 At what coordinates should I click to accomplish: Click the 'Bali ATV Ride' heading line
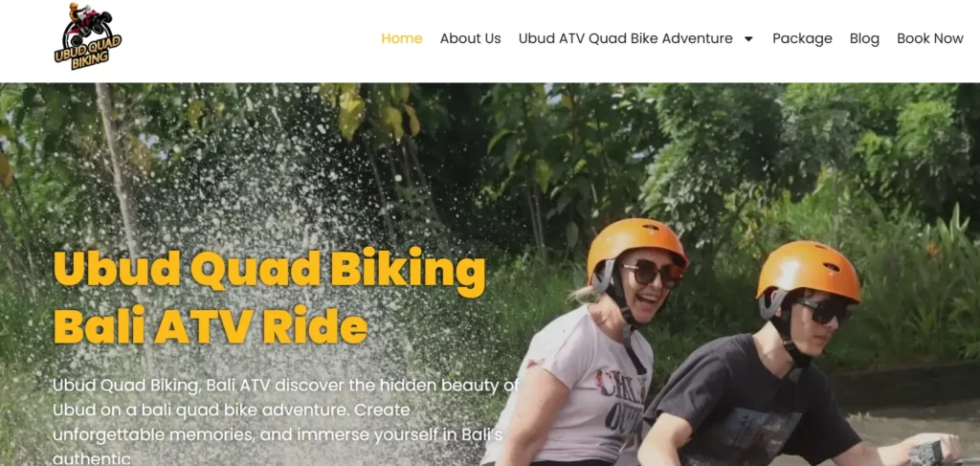pos(210,324)
